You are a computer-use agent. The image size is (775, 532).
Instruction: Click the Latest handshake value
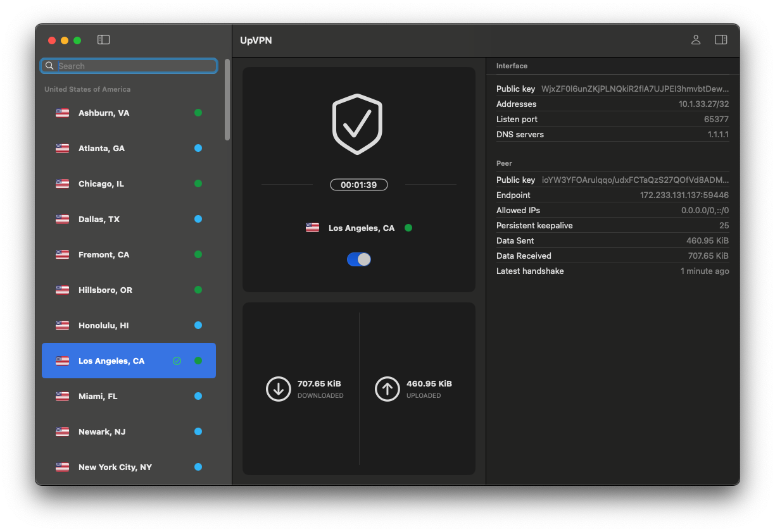click(x=705, y=271)
